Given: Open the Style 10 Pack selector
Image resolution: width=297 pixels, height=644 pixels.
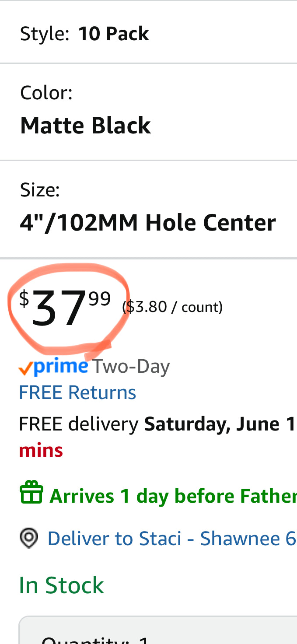Looking at the screenshot, I should (x=148, y=33).
